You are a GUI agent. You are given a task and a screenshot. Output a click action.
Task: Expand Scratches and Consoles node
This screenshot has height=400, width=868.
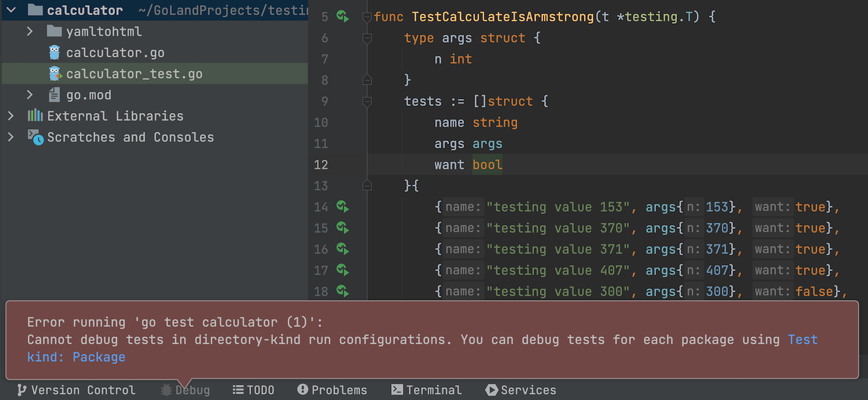click(x=10, y=137)
